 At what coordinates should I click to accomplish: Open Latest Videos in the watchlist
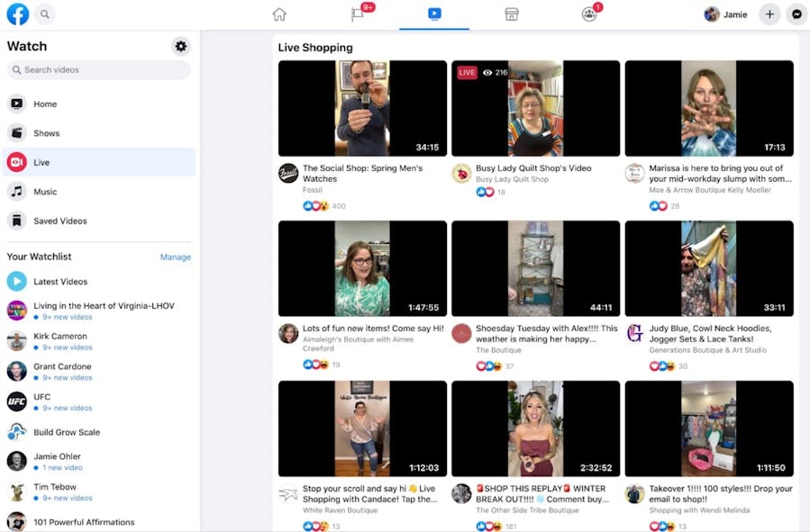click(60, 282)
